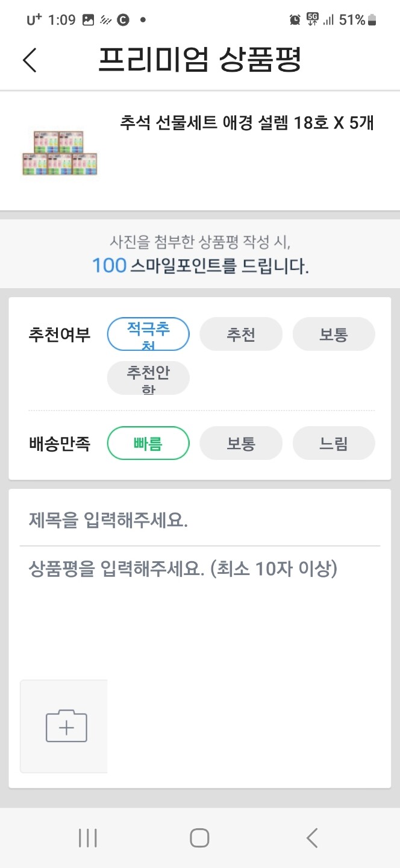Tap the alarm clock icon in status bar
This screenshot has height=868, width=400.
tap(295, 19)
